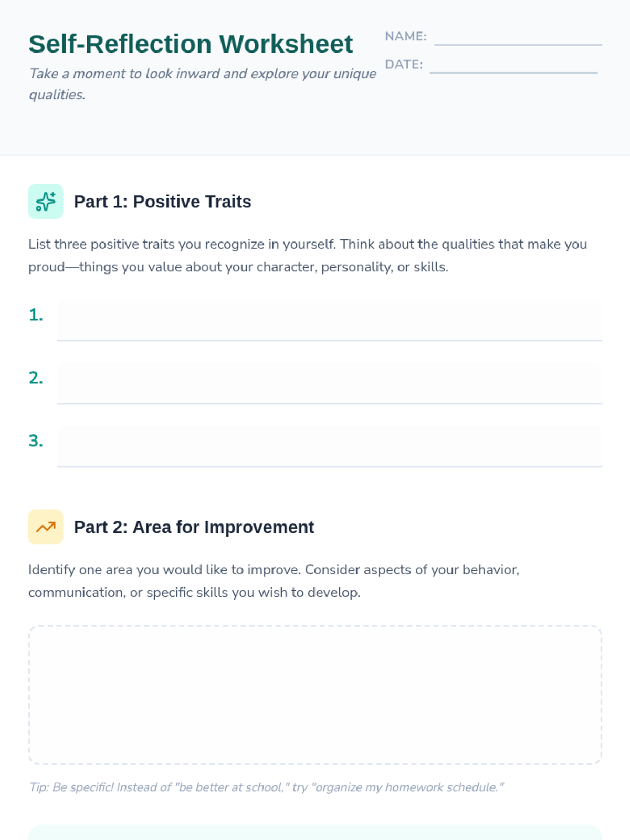The width and height of the screenshot is (630, 840).
Task: Click the teal number 2 label
Action: click(36, 378)
